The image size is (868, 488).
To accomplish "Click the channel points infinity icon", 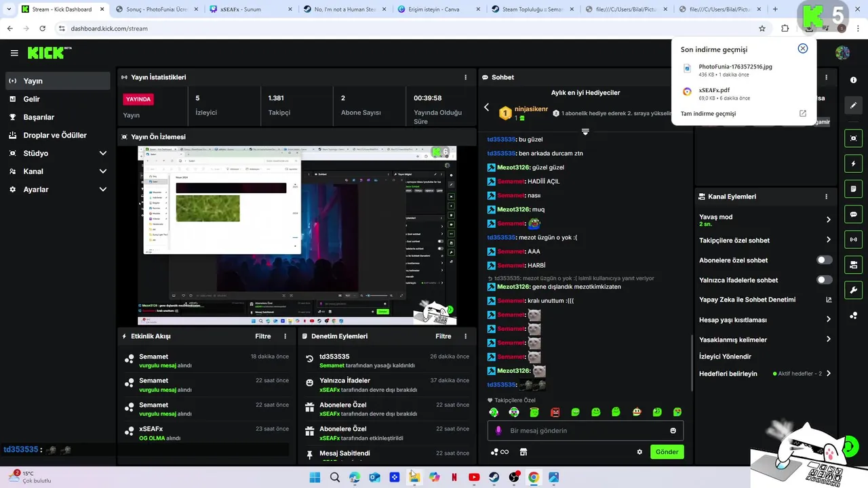I will (x=499, y=452).
